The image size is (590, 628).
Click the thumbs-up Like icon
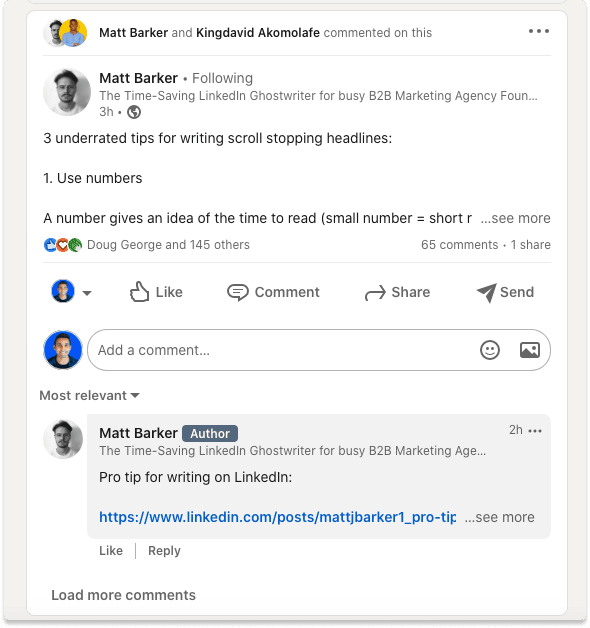point(139,292)
